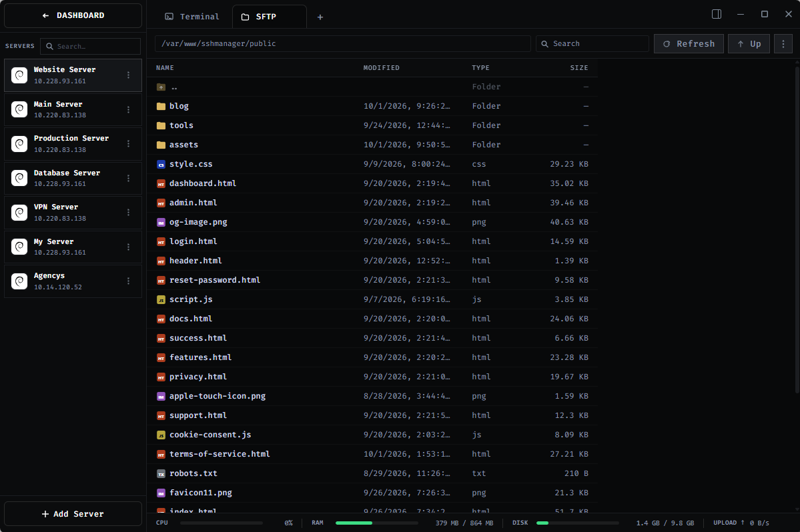Switch to the Terminal tab
This screenshot has width=800, height=532.
(x=192, y=17)
